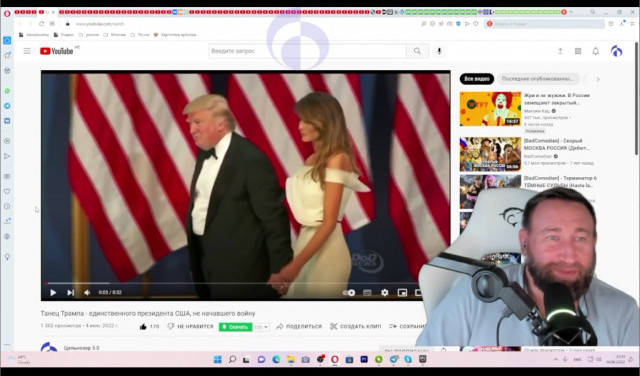Open download quality dropdown next to Скачать
The image size is (640, 376).
click(261, 327)
